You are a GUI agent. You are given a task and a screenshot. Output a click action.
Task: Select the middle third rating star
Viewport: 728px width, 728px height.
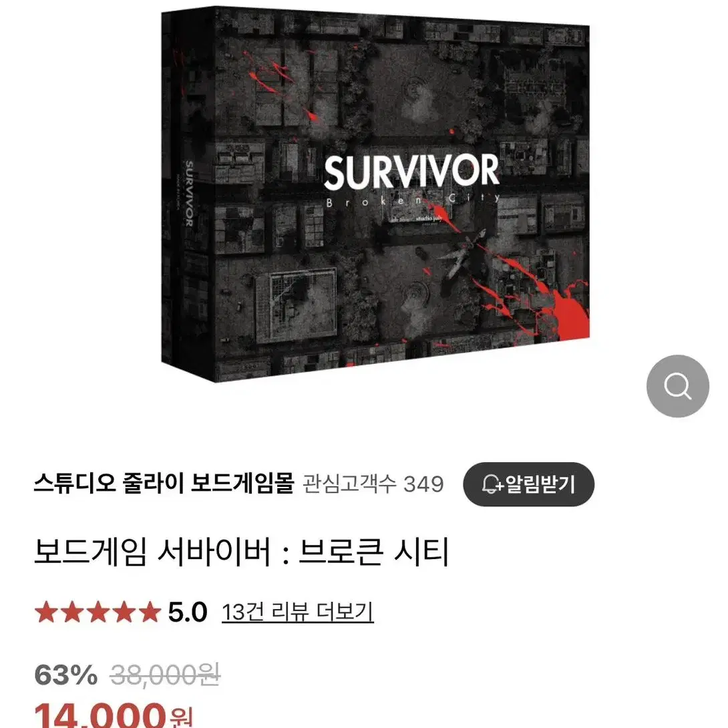[98, 612]
